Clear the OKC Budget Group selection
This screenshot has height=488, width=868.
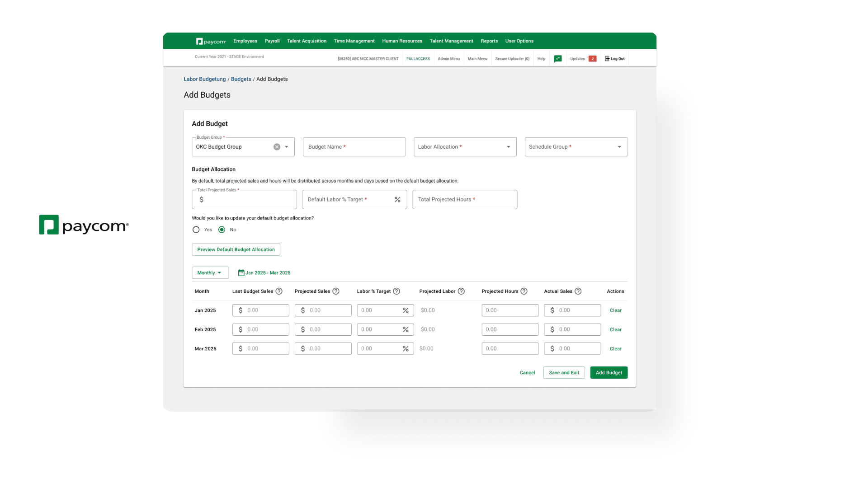tap(277, 147)
